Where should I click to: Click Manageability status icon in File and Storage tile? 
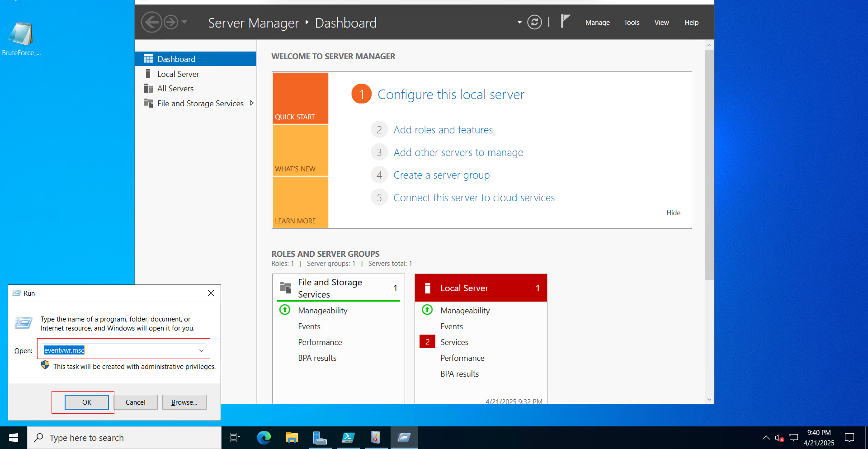[285, 310]
